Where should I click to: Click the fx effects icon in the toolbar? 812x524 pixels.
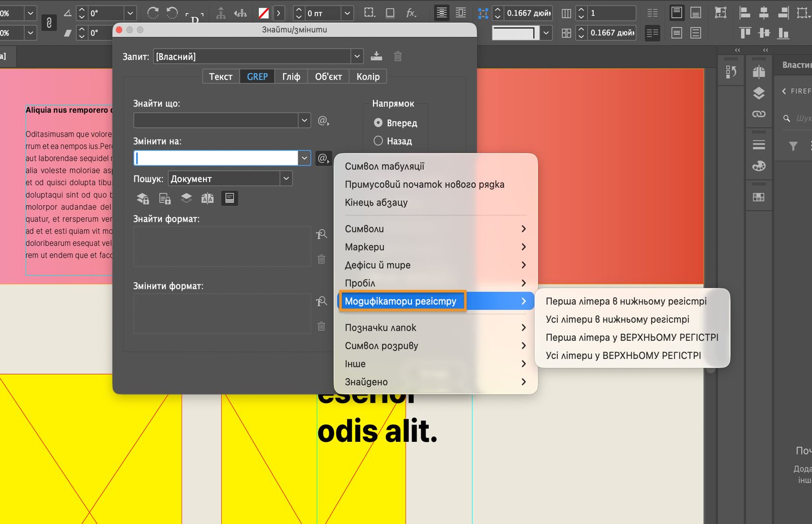(x=411, y=13)
